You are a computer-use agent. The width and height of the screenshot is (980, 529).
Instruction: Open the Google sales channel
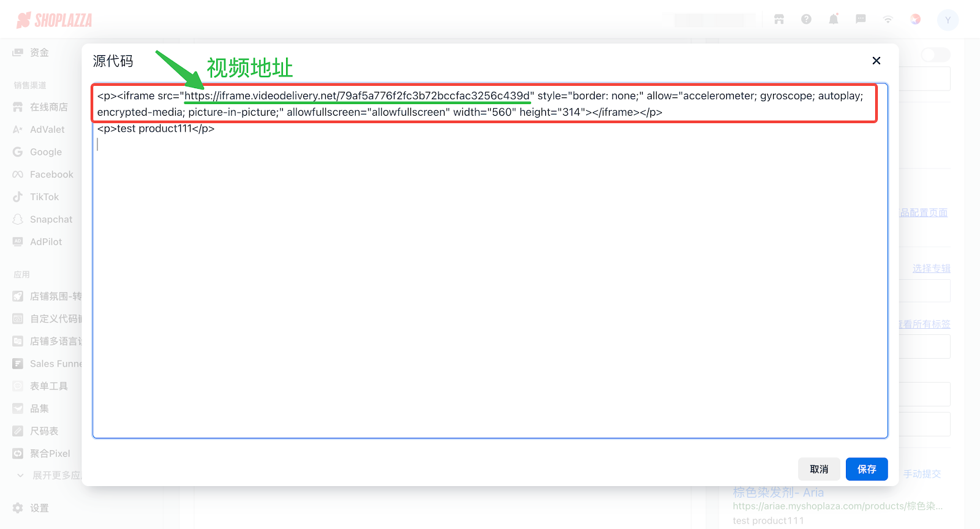click(45, 152)
